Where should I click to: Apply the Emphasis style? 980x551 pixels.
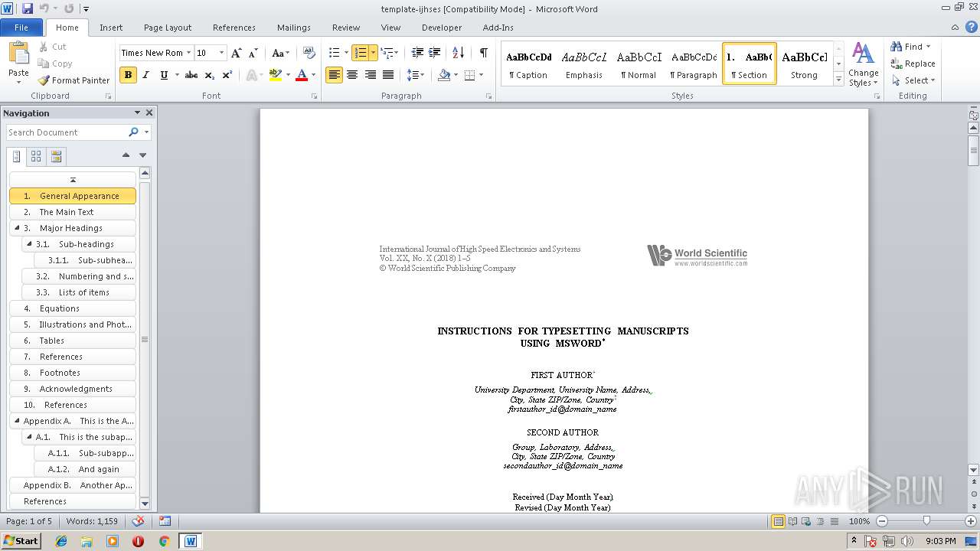584,64
